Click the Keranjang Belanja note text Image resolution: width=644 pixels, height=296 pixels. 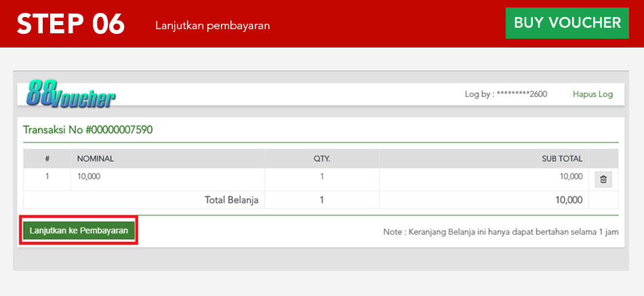click(500, 232)
